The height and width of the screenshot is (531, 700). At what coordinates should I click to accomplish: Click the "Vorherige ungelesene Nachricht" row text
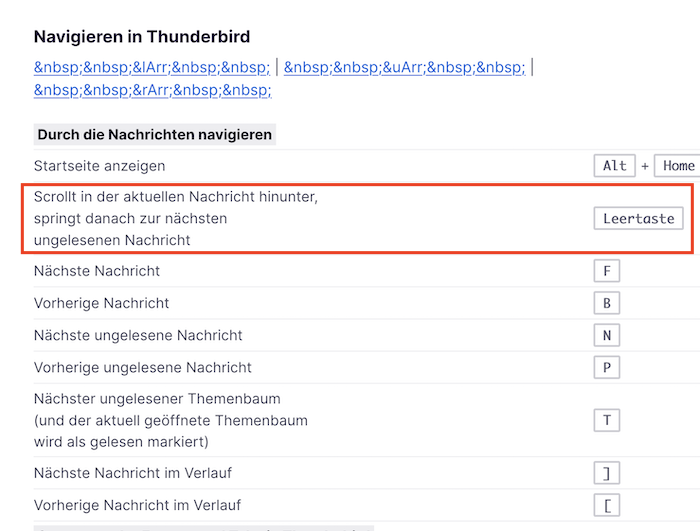(x=143, y=367)
